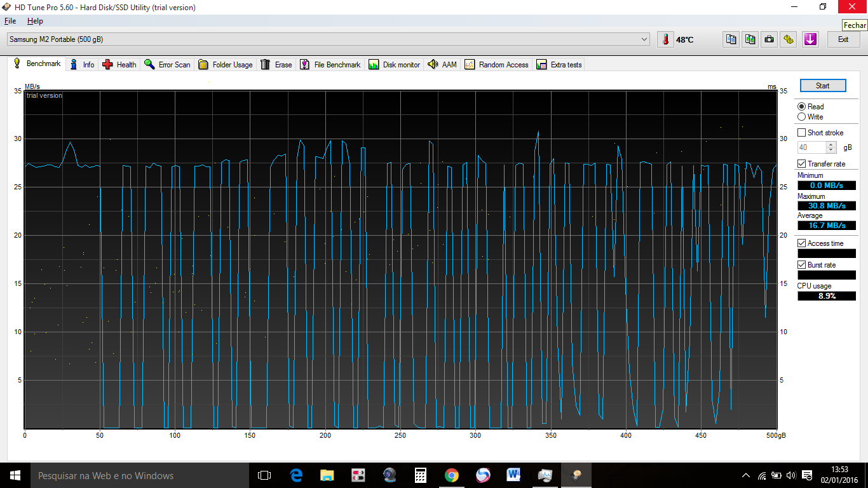Open the Benchmark tab
868x488 pixels.
tap(37, 64)
